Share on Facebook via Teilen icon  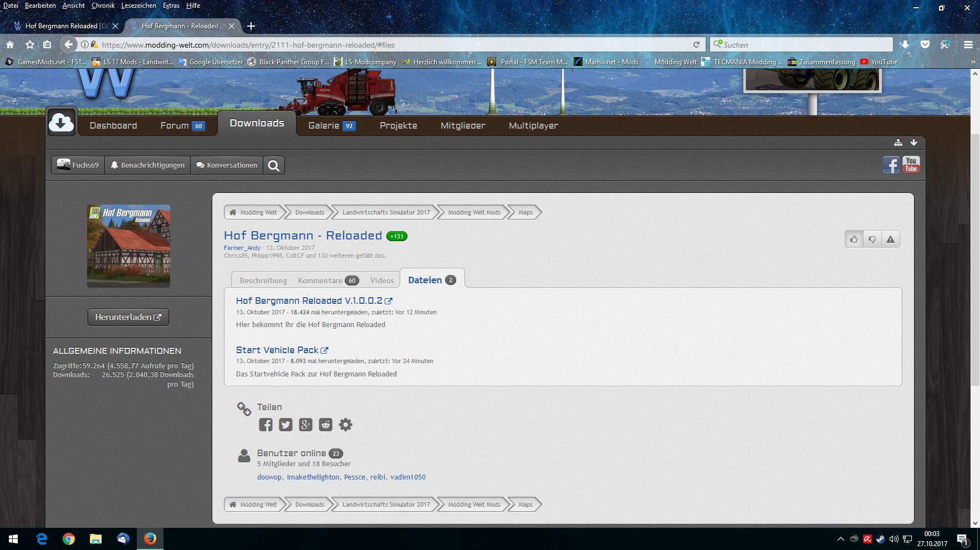tap(266, 425)
